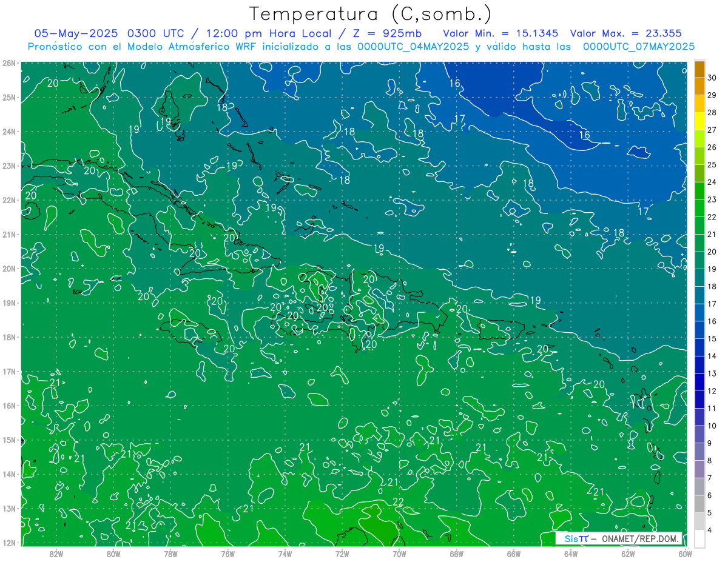
Task: Click the teal band between 18 and 19
Action: tap(699, 278)
